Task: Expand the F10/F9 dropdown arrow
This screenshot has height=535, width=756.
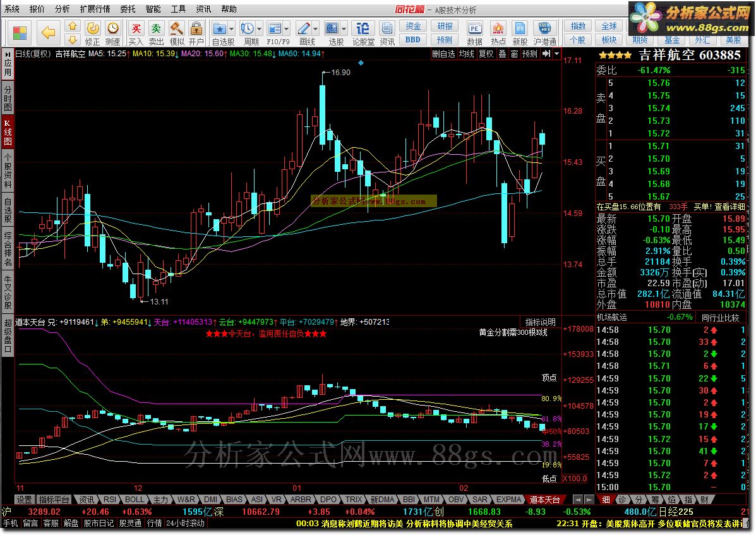Action: click(287, 28)
